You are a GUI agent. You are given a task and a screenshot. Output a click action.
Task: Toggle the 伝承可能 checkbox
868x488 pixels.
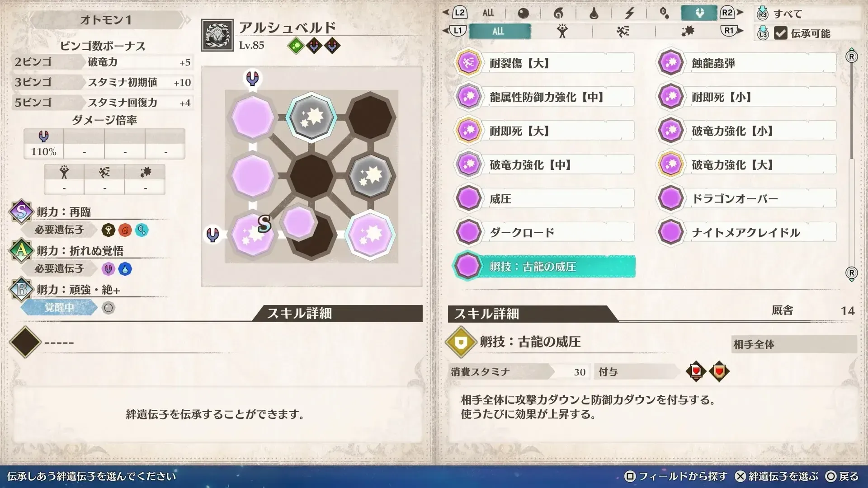(781, 33)
